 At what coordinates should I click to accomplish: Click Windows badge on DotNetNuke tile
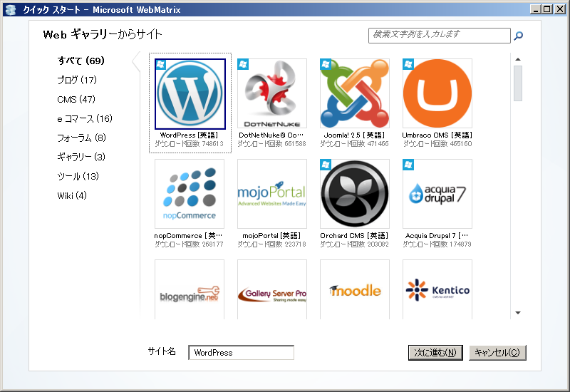pyautogui.click(x=243, y=64)
